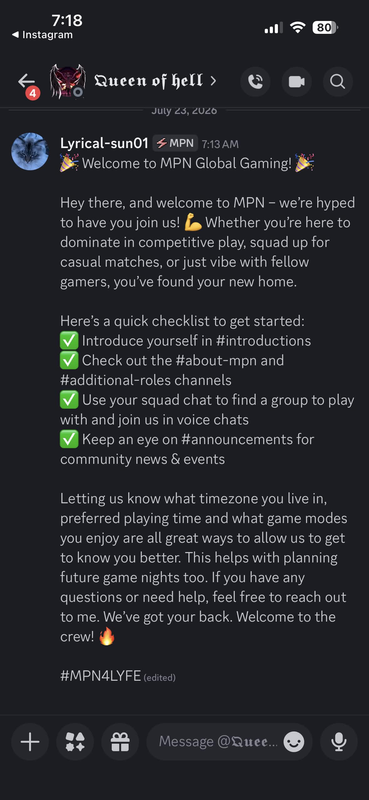This screenshot has height=800, width=369.
Task: Open the apps and activities icon
Action: 75,741
